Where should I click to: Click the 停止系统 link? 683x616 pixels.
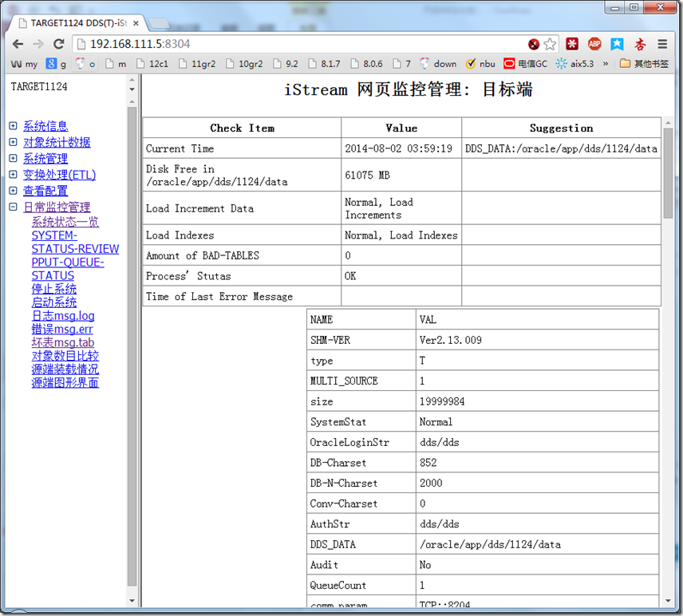54,289
